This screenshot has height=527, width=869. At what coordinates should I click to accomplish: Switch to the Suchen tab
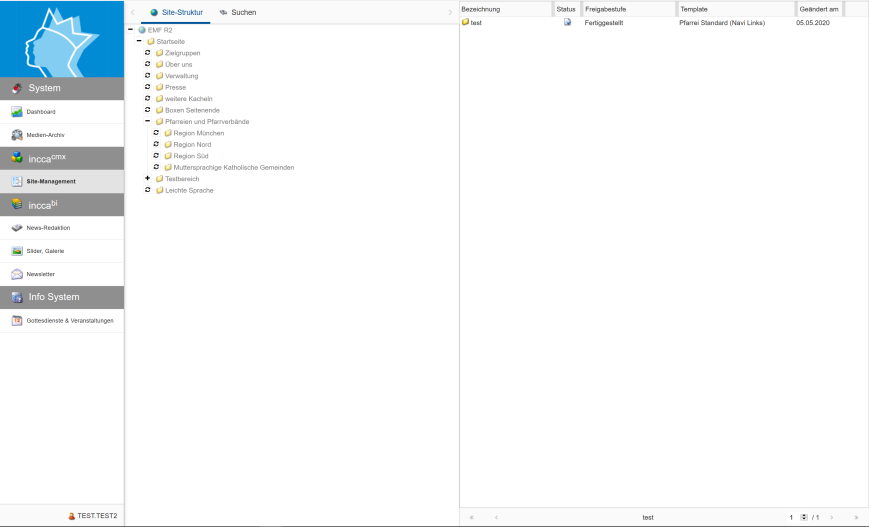[x=238, y=12]
